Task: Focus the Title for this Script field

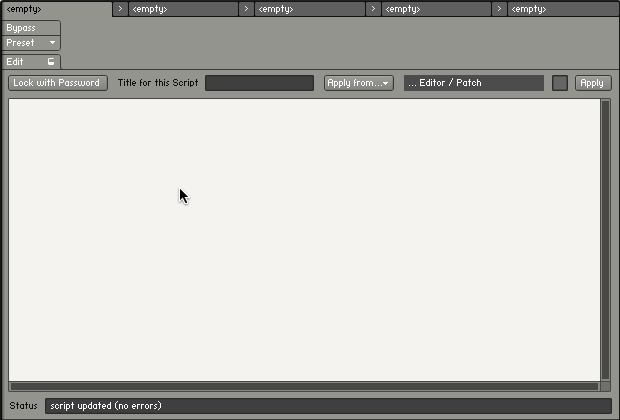Action: (x=259, y=83)
